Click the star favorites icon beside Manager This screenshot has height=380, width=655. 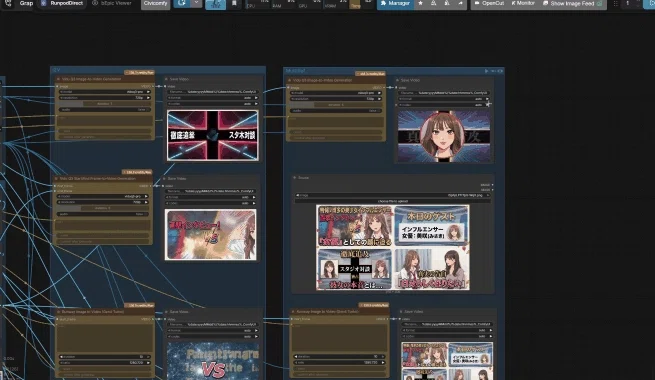(x=420, y=3)
